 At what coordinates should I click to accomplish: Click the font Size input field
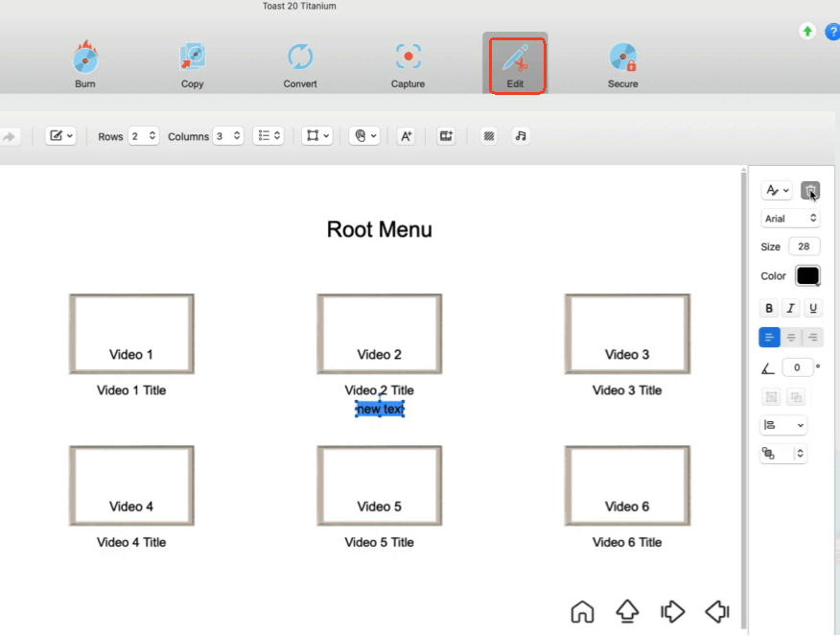click(x=804, y=247)
